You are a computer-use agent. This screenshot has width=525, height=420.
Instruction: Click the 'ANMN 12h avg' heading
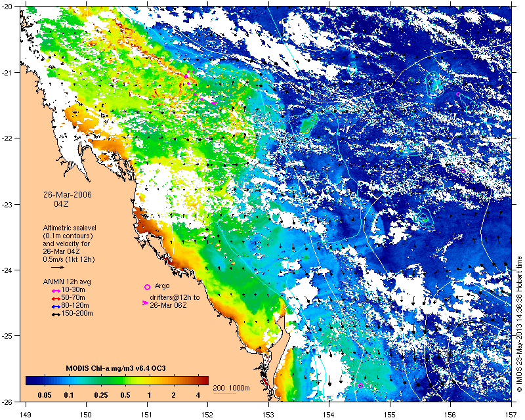coord(67,282)
